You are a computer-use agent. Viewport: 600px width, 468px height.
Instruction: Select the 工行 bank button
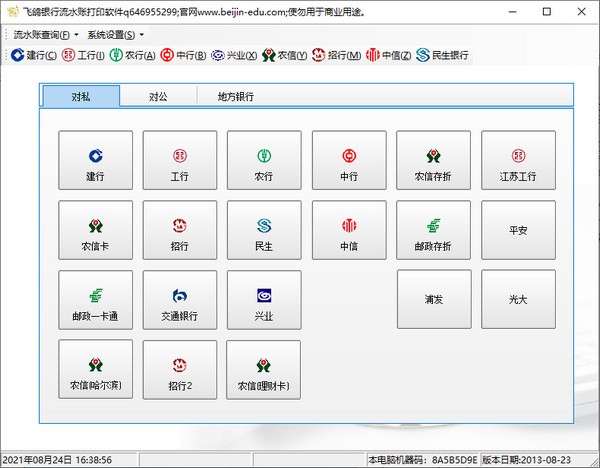click(x=180, y=160)
